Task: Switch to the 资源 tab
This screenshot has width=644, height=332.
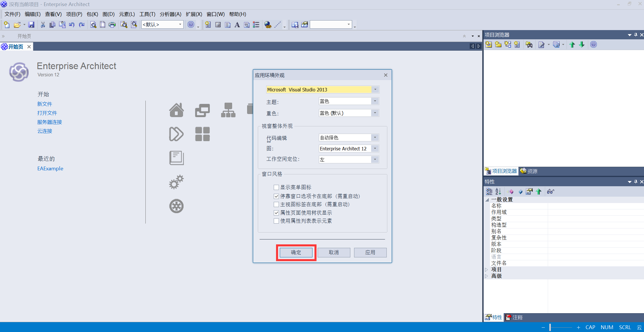Action: (529, 171)
